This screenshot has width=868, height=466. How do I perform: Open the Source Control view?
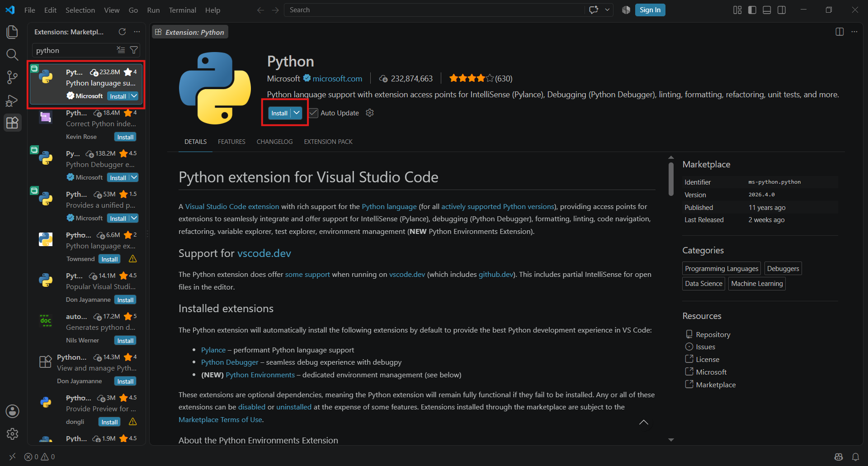click(x=12, y=77)
